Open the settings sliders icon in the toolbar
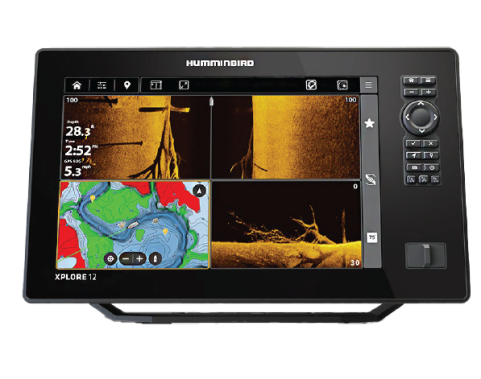 tap(102, 85)
